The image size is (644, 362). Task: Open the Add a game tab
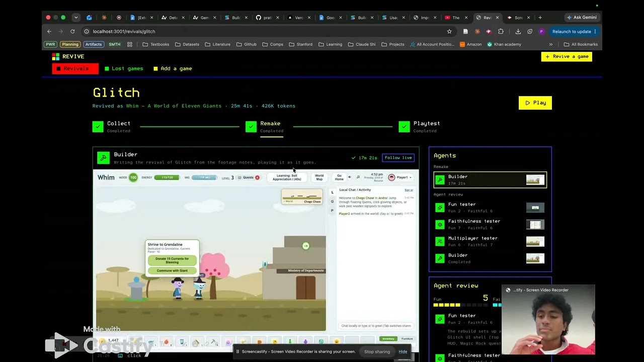[x=173, y=68]
